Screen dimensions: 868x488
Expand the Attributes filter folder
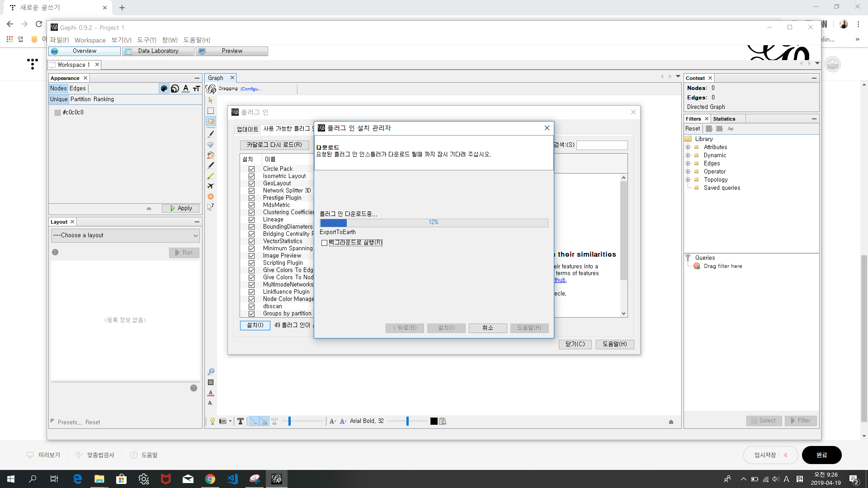click(688, 147)
